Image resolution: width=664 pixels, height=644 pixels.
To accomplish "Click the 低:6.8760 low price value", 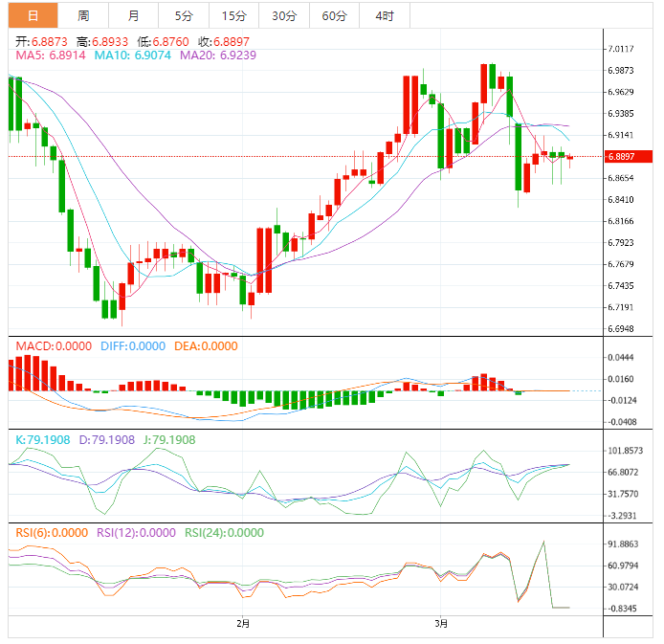I will (x=163, y=42).
